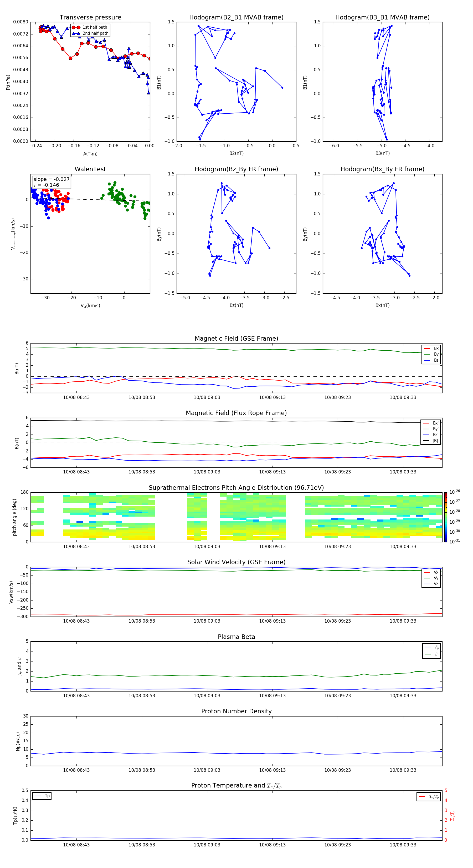
Task: Click 'Bx' entry in GSE Frame legend
Action: coord(431,349)
